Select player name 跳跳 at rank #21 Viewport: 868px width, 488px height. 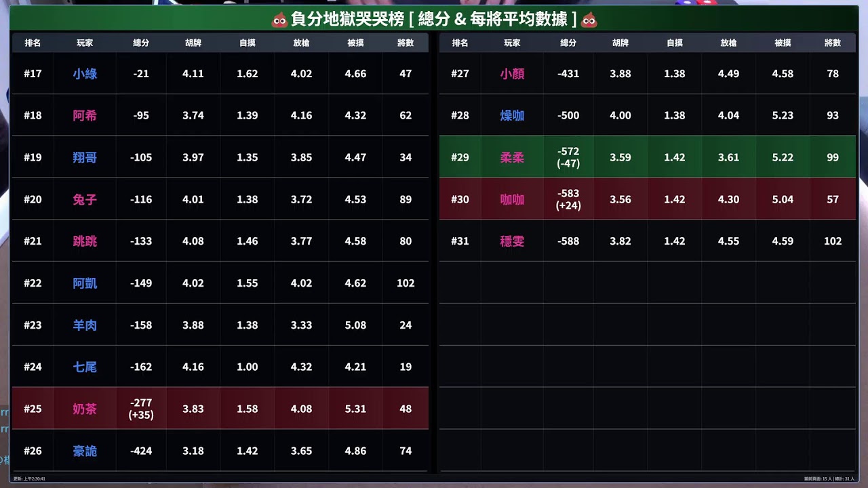tap(85, 241)
